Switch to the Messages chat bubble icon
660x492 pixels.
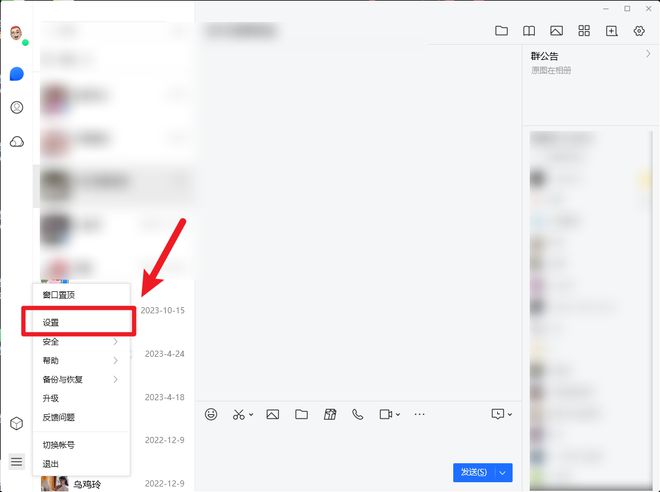pos(17,74)
